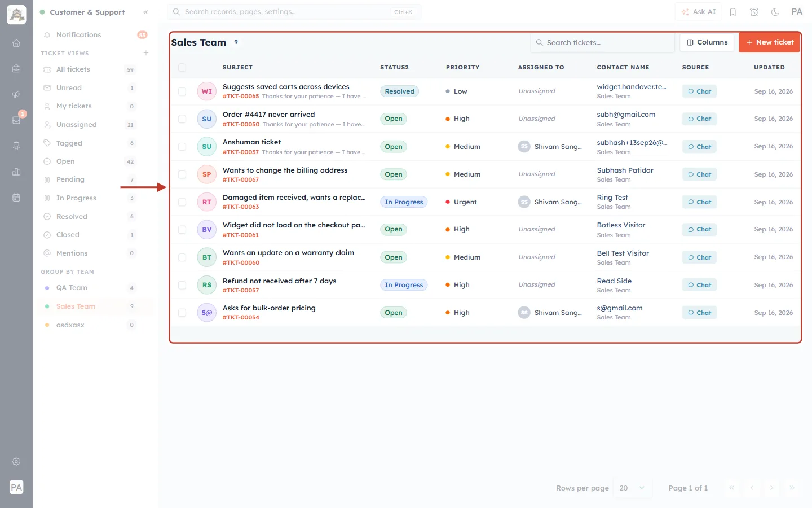Click the RT avatar of Damaged item ticket
This screenshot has width=812, height=508.
click(x=207, y=202)
